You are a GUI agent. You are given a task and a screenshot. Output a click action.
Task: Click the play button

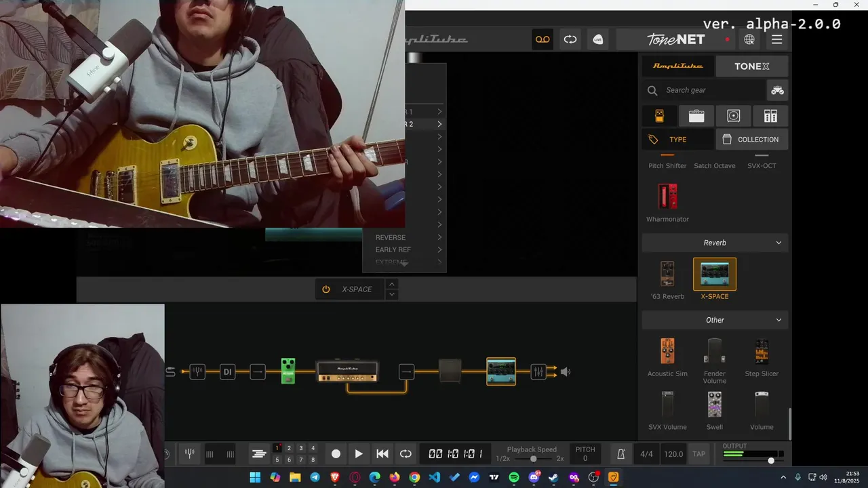[x=359, y=454]
